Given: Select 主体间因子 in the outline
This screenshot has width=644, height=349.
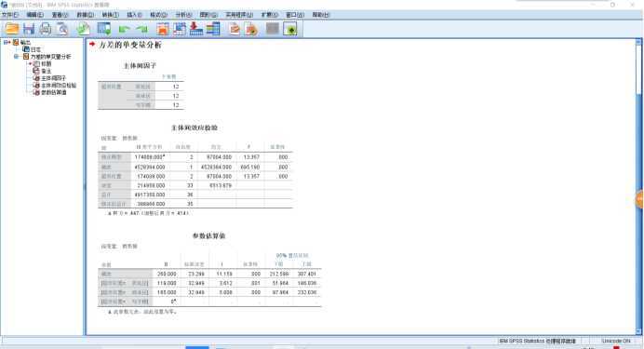Looking at the screenshot, I should coord(53,78).
